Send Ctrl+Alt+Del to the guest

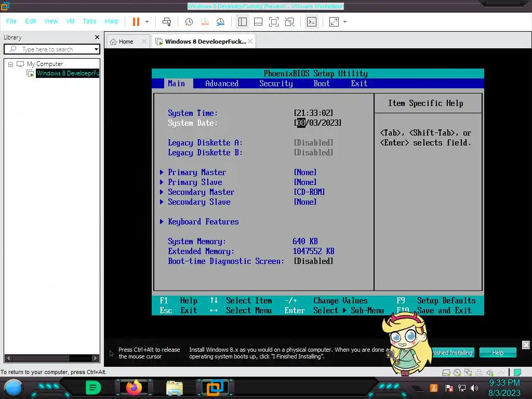167,22
